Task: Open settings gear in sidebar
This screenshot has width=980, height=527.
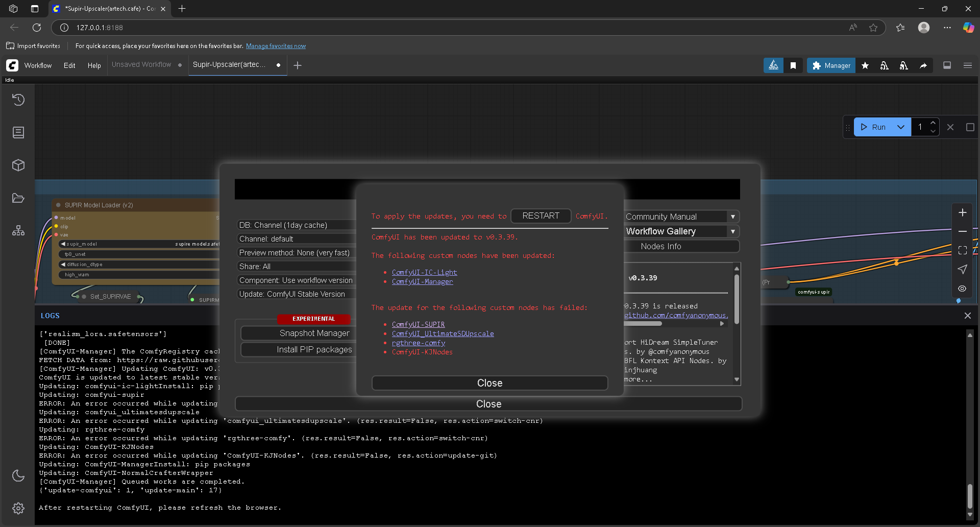Action: click(18, 508)
